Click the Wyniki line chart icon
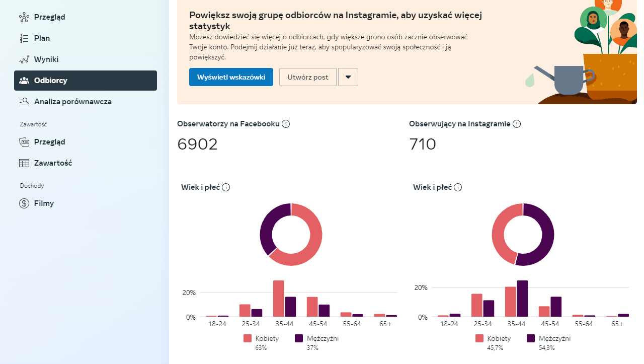 click(24, 59)
